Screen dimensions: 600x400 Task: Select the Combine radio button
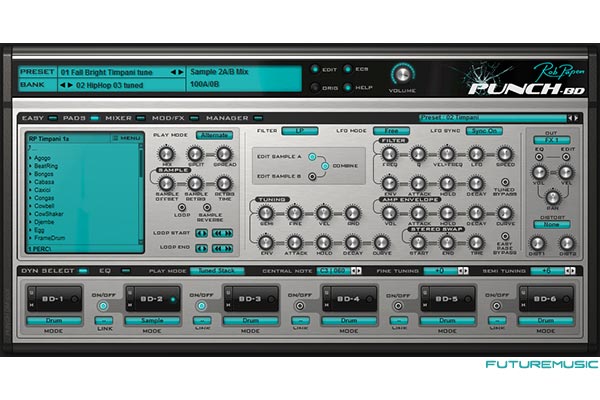[325, 166]
